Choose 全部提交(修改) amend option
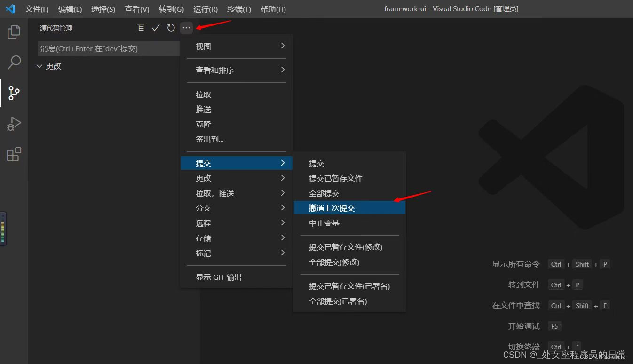 (x=349, y=262)
